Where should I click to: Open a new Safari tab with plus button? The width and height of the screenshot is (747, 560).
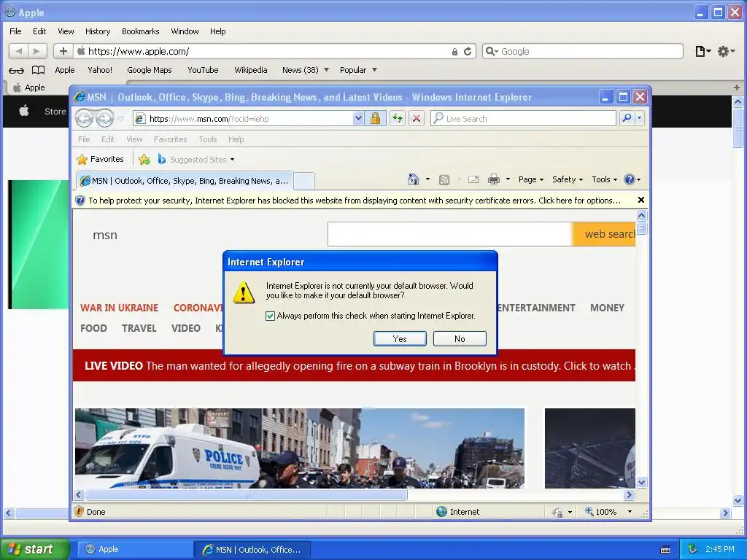tap(737, 87)
